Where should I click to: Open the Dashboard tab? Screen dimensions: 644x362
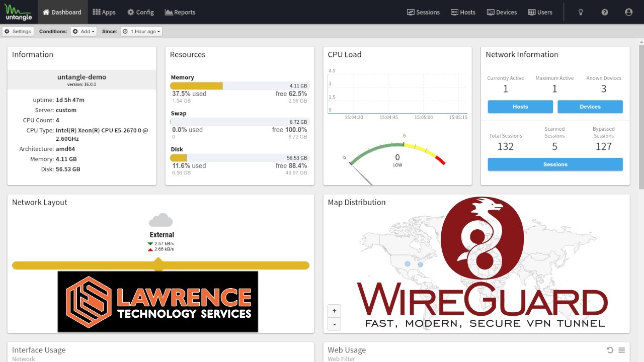[62, 12]
